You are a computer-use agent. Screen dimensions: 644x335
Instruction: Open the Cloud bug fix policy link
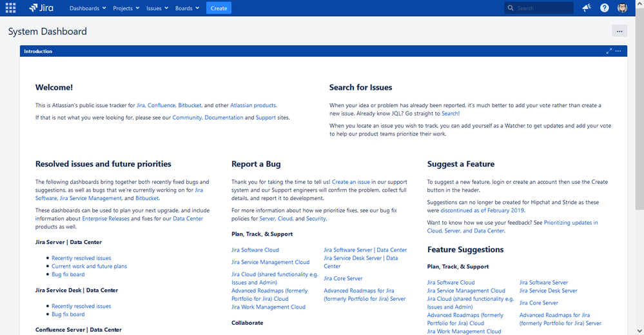tap(285, 219)
